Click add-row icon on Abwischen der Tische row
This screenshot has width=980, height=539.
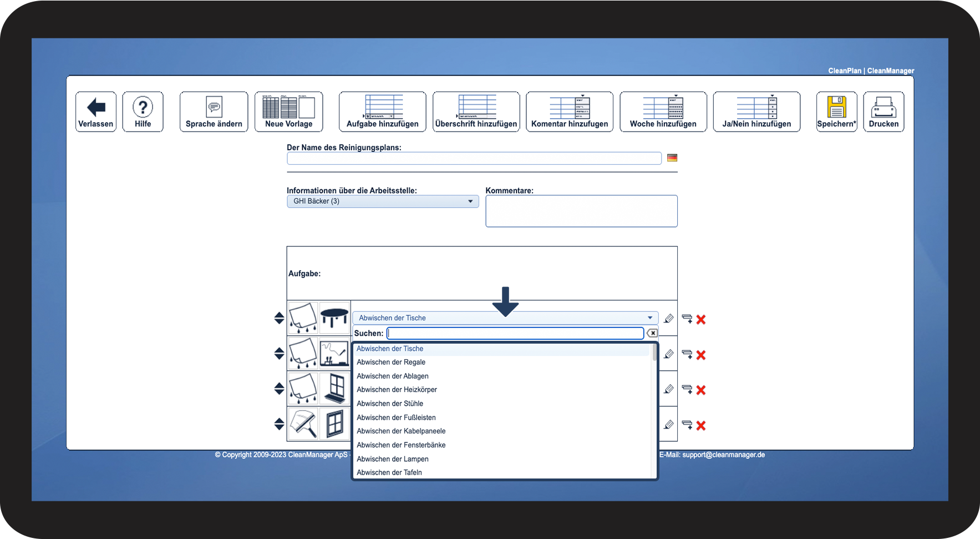point(687,319)
